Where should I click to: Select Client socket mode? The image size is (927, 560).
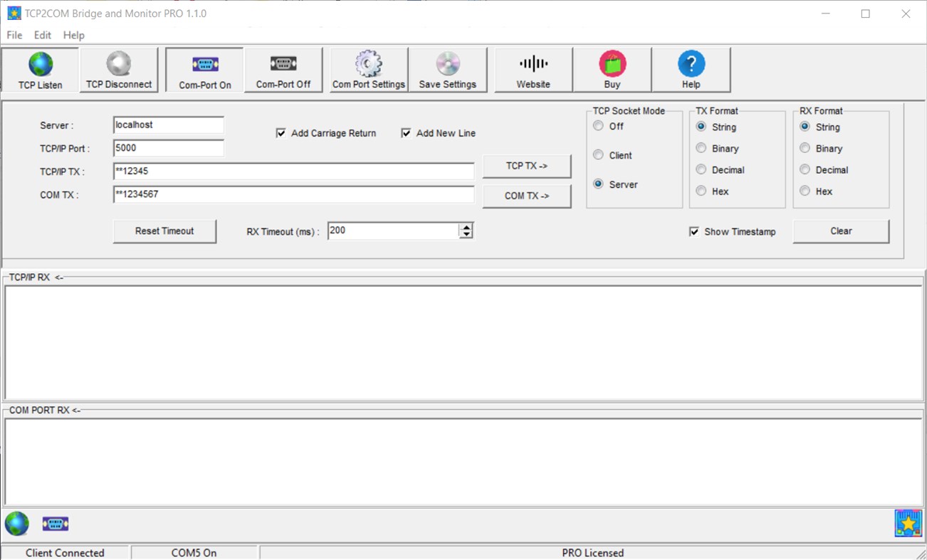[x=598, y=154]
